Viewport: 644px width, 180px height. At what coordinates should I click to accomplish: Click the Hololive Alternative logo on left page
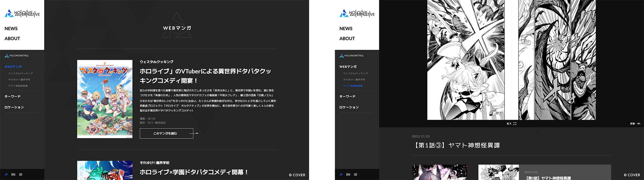(22, 13)
